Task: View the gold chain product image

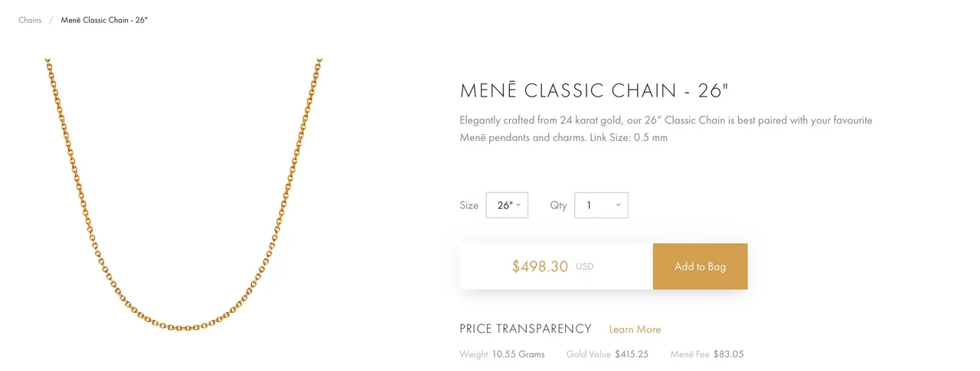Action: pos(184,195)
